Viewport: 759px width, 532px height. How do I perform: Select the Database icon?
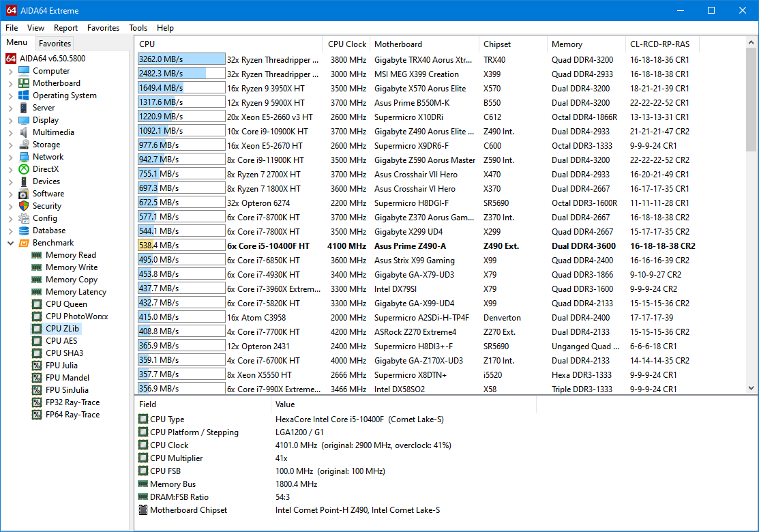point(24,231)
